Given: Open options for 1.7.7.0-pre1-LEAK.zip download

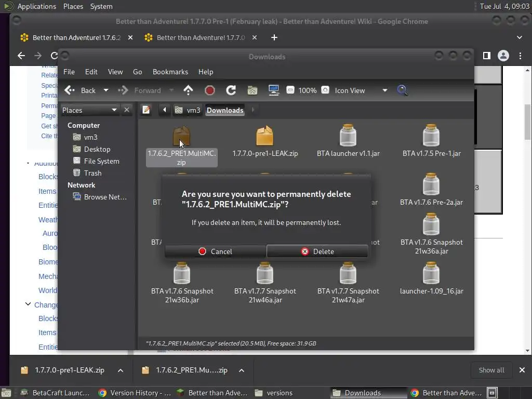Looking at the screenshot, I should click(121, 370).
